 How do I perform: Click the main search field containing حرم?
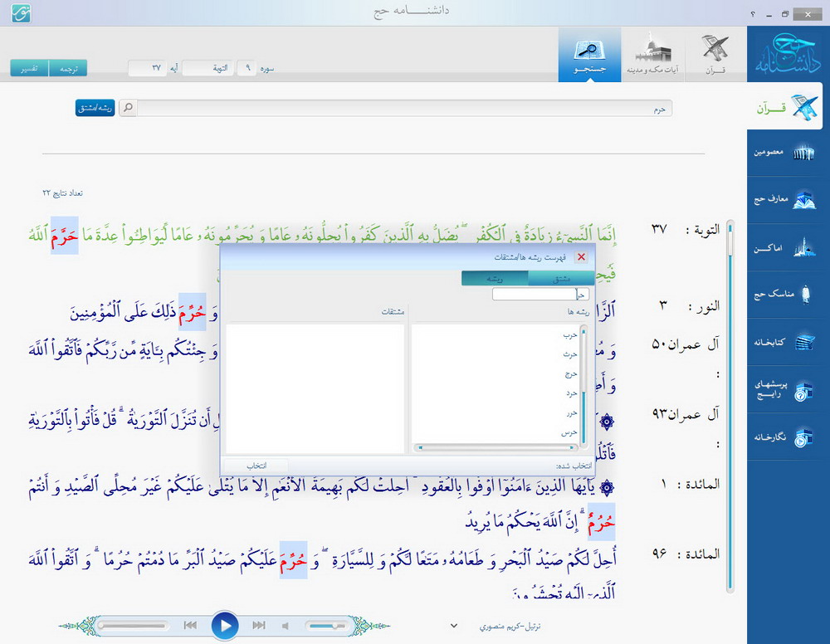coord(404,109)
